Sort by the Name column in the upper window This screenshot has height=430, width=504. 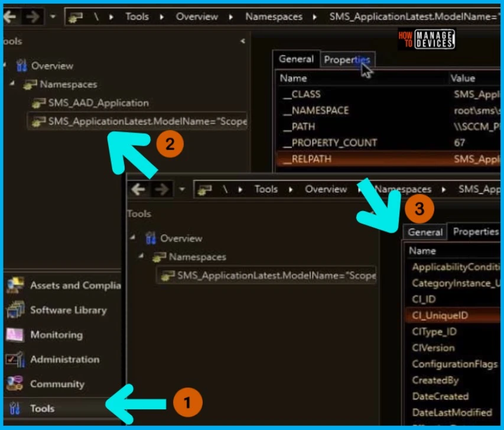(x=293, y=78)
